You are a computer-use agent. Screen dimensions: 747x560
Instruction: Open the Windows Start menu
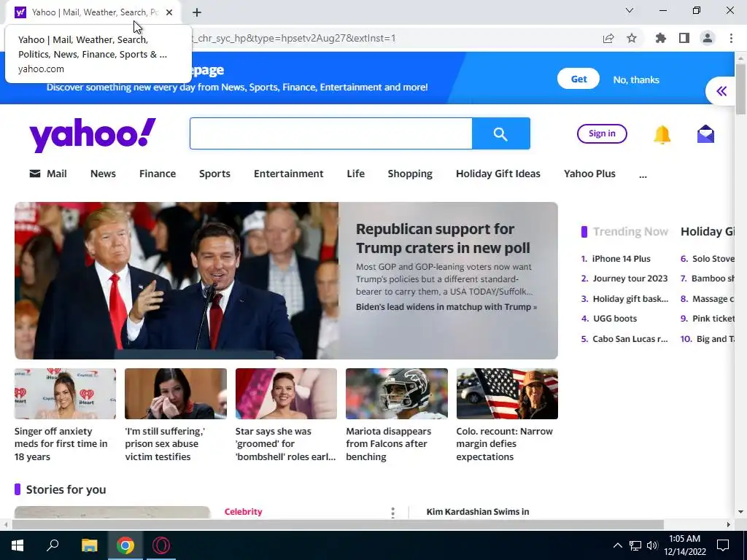[18, 545]
